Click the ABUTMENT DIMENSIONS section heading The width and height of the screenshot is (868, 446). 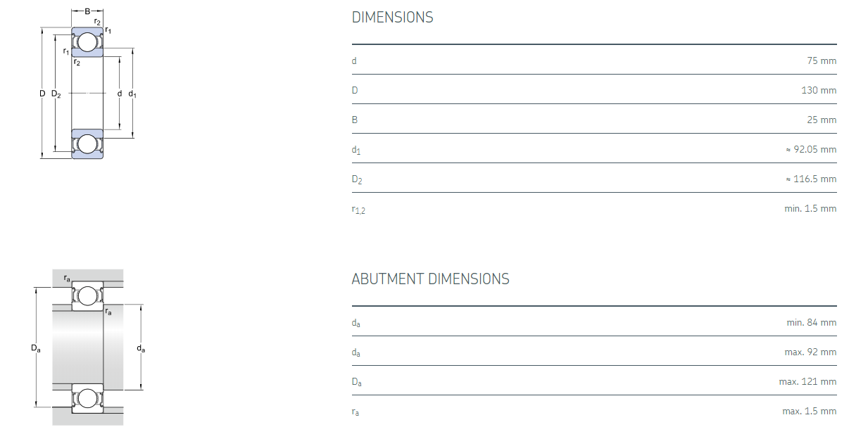(x=430, y=279)
